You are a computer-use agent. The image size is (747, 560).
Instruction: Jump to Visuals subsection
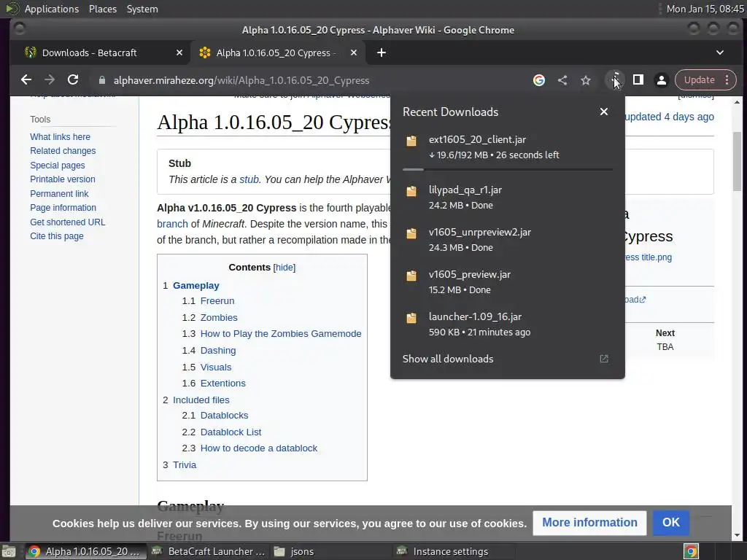click(x=216, y=367)
